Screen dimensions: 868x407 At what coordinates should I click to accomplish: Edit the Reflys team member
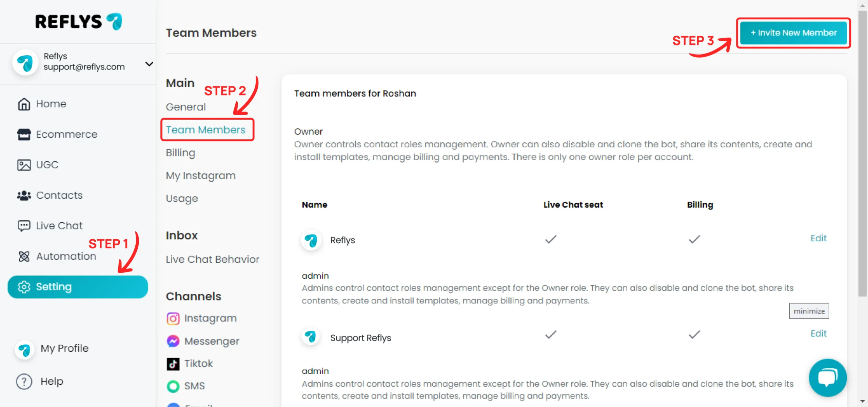(818, 238)
